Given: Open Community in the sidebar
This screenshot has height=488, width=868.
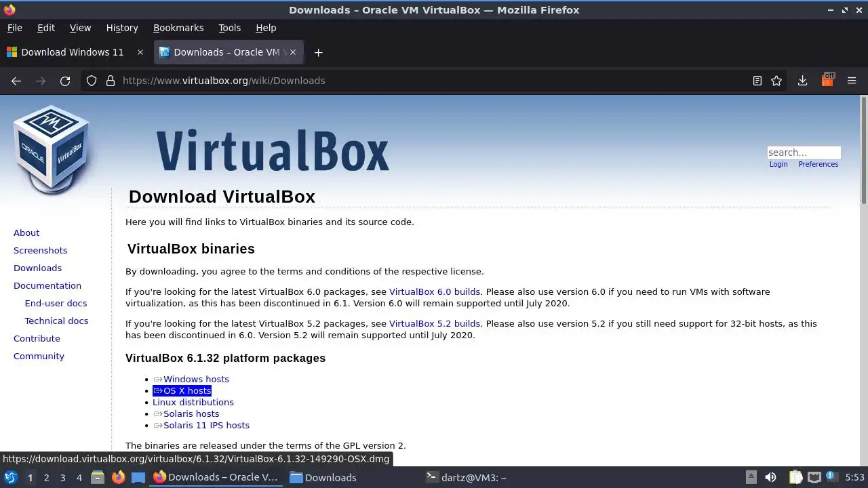Looking at the screenshot, I should [x=39, y=356].
